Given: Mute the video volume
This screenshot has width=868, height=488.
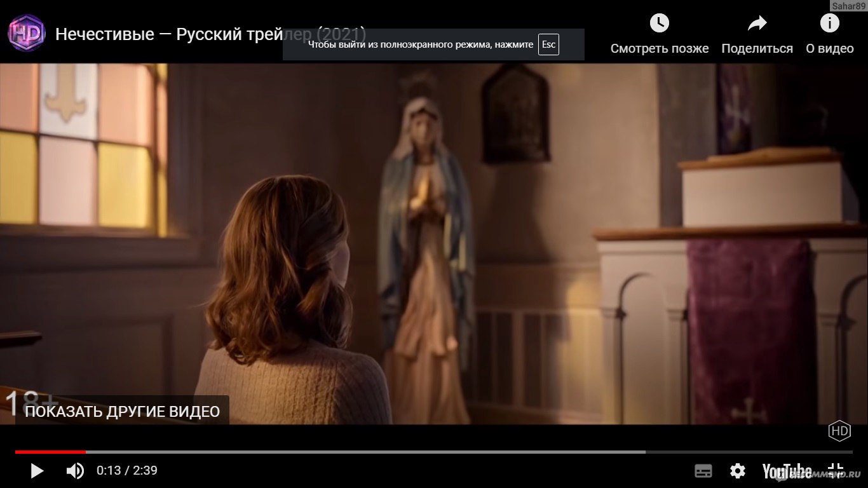Looking at the screenshot, I should click(75, 471).
